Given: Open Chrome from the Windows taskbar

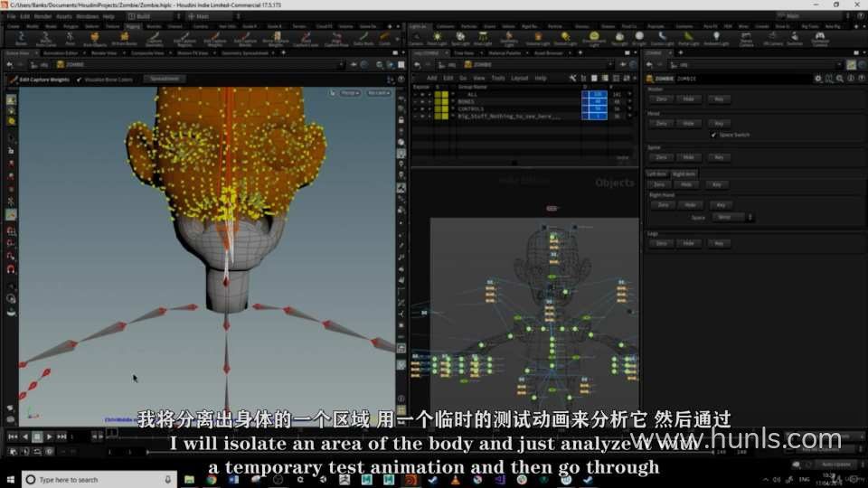Looking at the screenshot, I should [x=212, y=480].
